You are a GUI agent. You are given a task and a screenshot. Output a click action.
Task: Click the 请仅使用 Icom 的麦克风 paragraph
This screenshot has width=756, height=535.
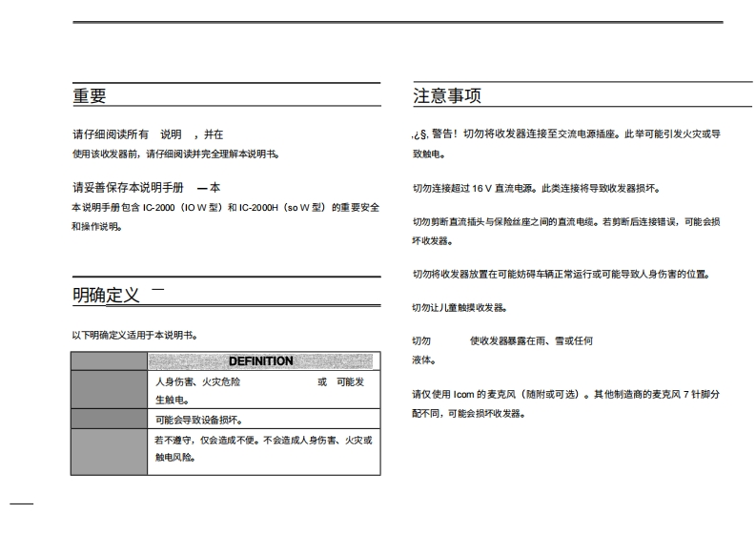tap(565, 403)
